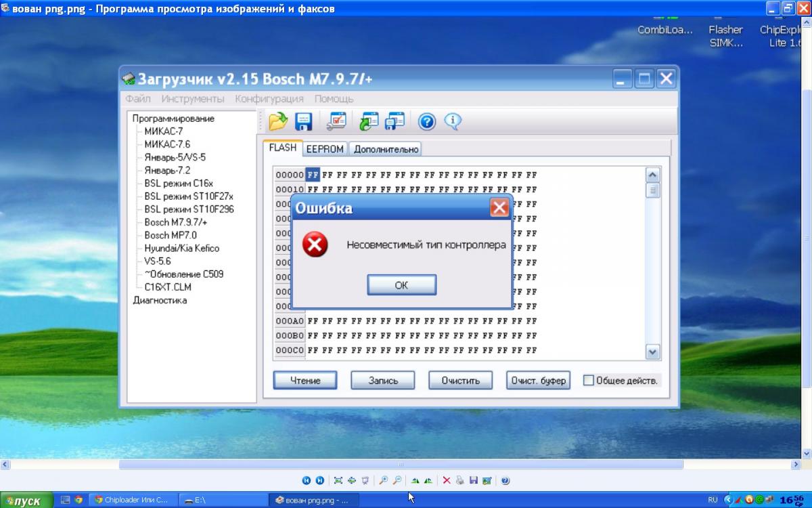Click the Actual Size icon in viewer
Viewport: 812px width, 508px height.
[x=352, y=480]
